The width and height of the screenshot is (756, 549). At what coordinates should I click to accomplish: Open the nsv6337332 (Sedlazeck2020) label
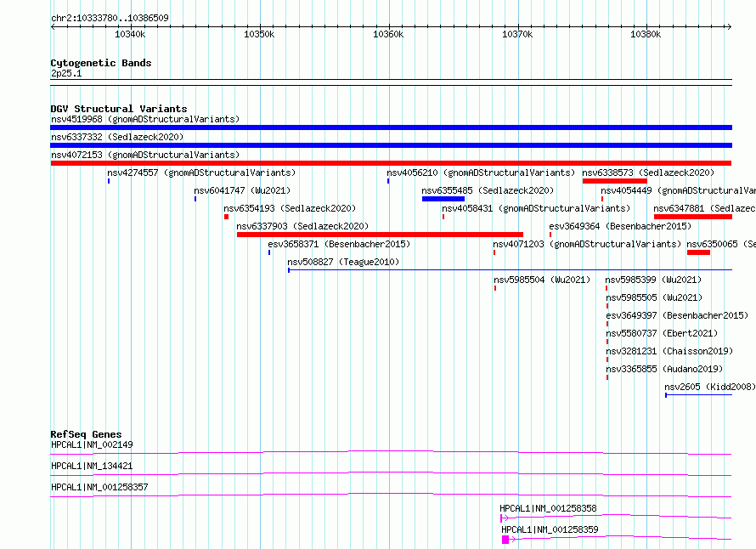[x=117, y=137]
